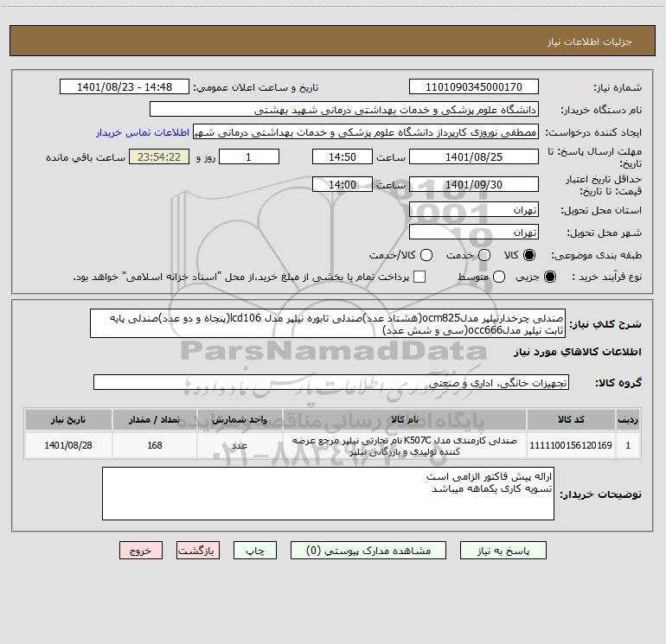Click the quantity cell 168

tap(155, 445)
